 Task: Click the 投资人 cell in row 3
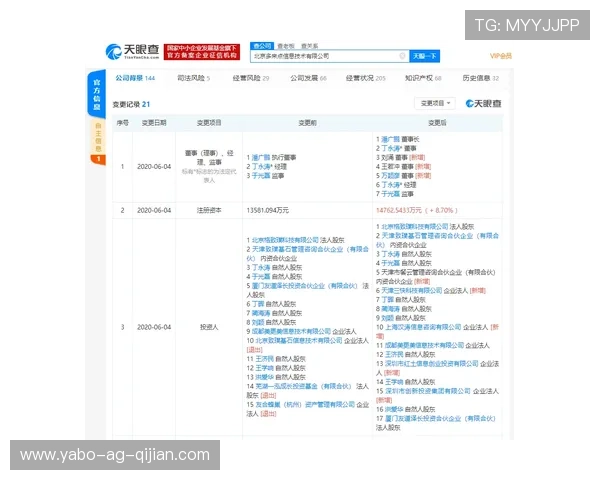pos(209,327)
